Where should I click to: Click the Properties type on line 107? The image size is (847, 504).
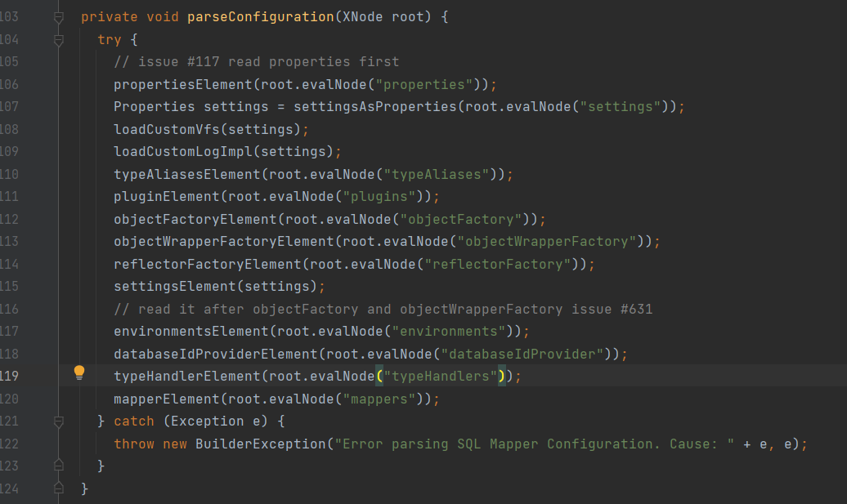tap(154, 107)
